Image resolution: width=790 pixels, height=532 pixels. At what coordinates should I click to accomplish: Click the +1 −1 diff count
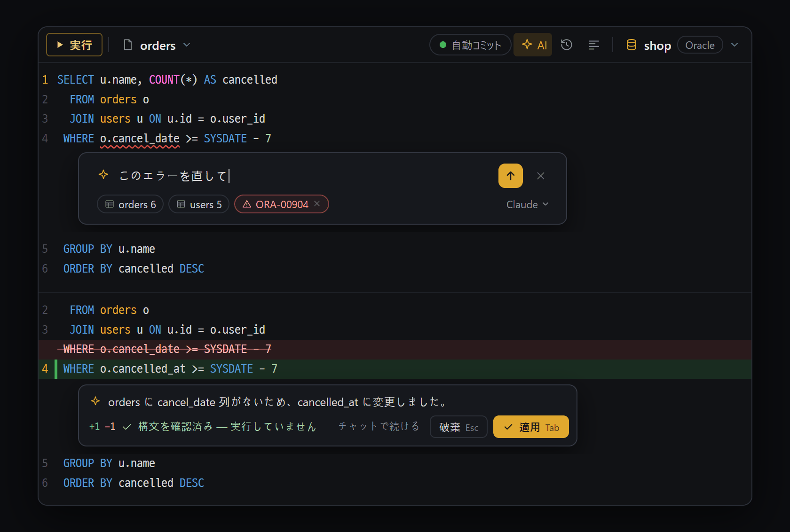coord(102,426)
